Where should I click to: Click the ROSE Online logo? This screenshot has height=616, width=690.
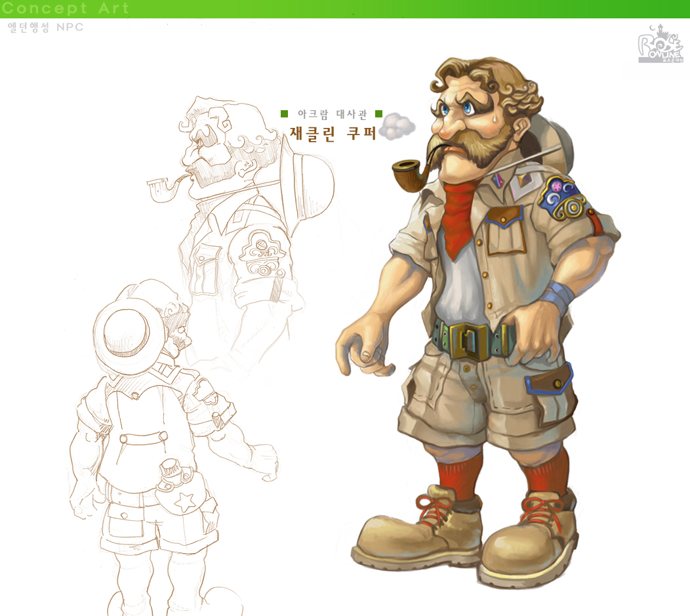click(660, 44)
